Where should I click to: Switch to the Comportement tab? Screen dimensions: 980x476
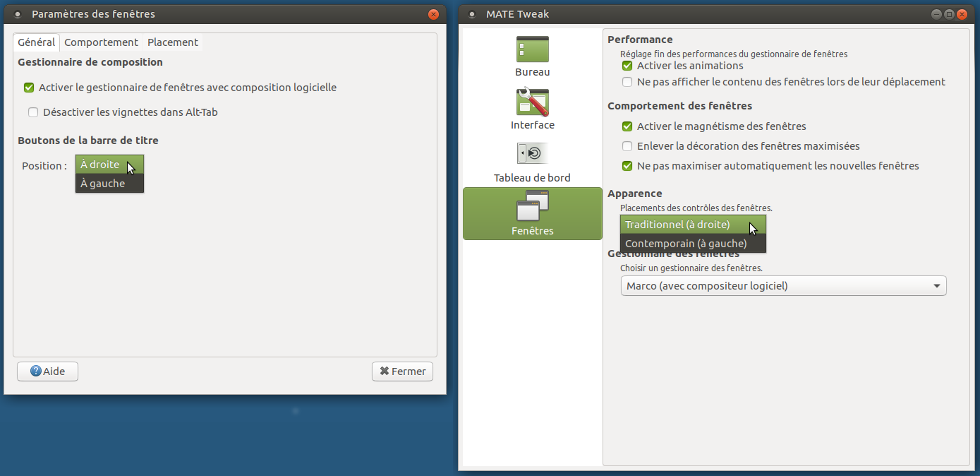pyautogui.click(x=101, y=42)
